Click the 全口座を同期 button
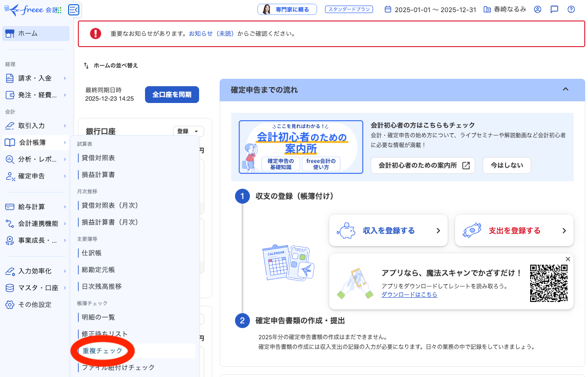 click(x=172, y=94)
